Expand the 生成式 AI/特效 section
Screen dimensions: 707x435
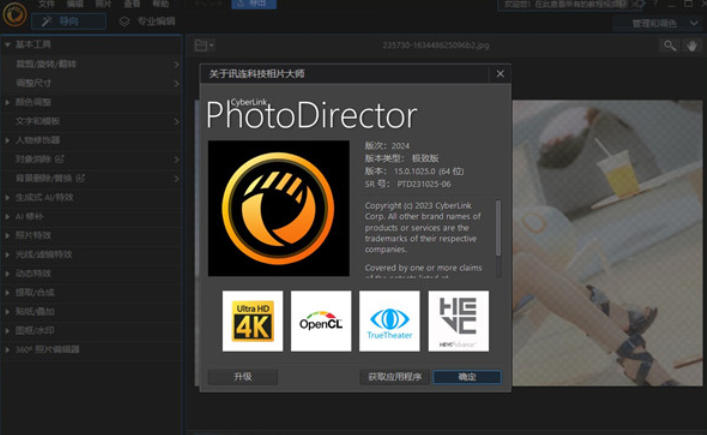click(x=92, y=197)
